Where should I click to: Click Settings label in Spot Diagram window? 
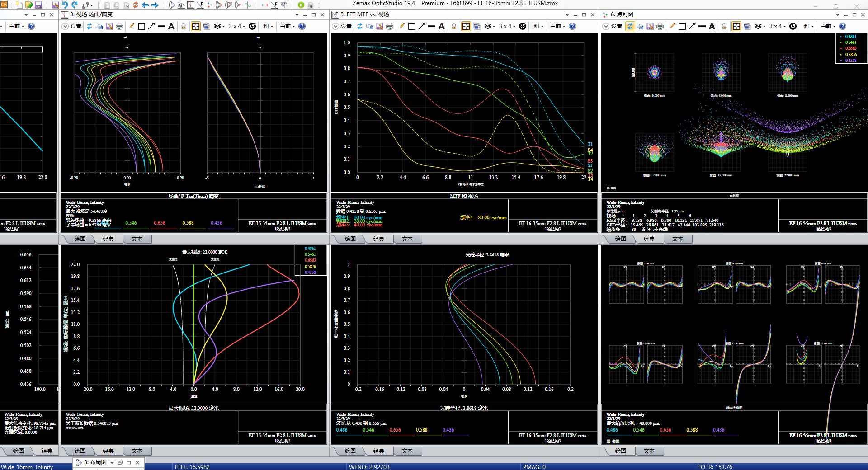click(x=617, y=26)
